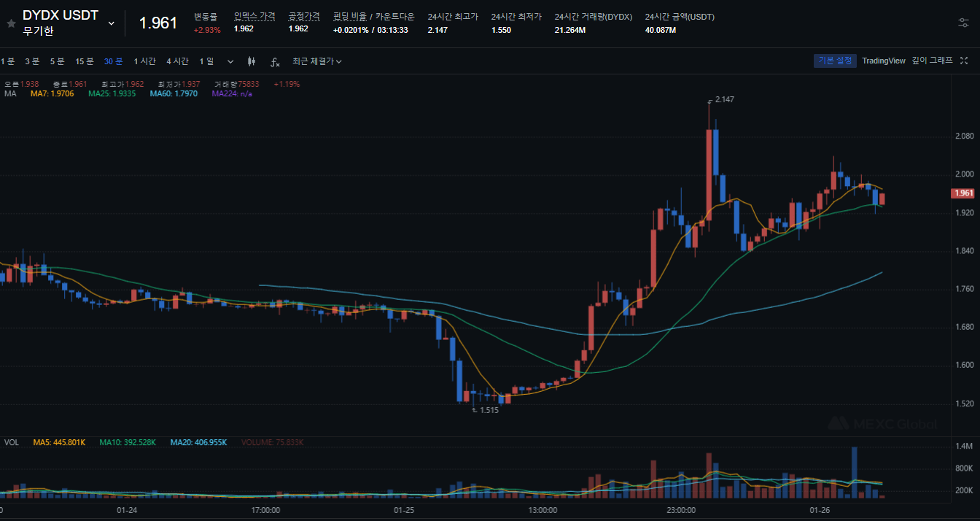Viewport: 980px width, 521px height.
Task: Click the MA25: 1.9335 indicator legend
Action: [x=112, y=93]
